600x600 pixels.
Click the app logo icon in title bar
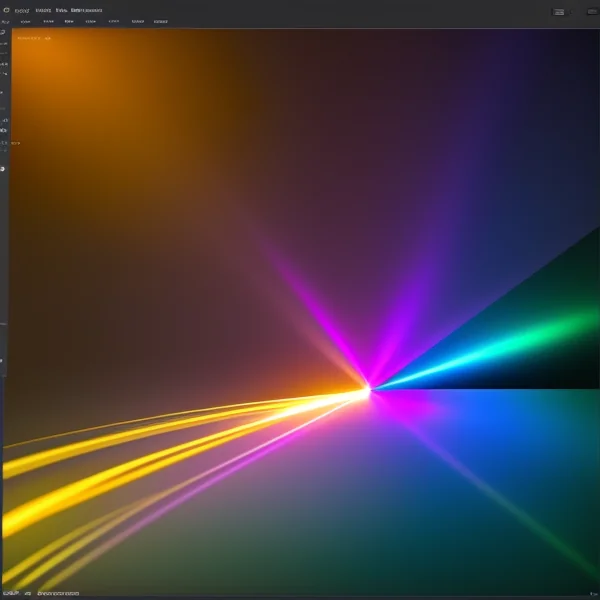click(x=6, y=10)
